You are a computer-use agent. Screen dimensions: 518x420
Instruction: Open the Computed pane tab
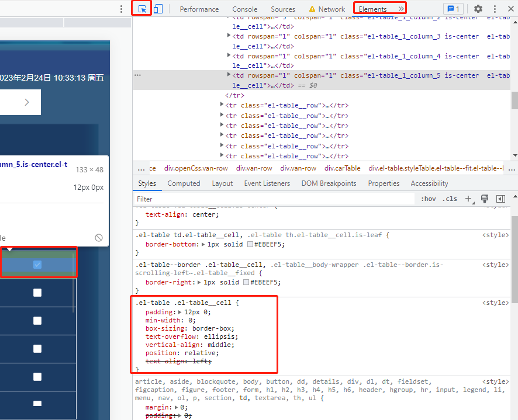click(x=184, y=183)
